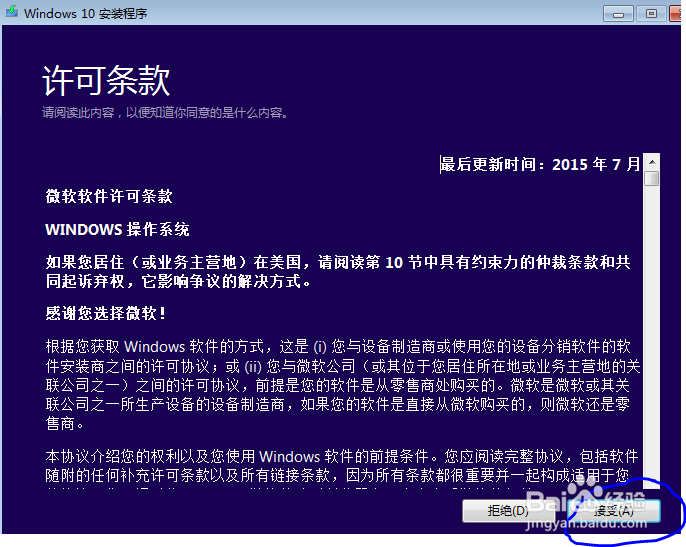The image size is (686, 547).
Task: Click the text 微软软件许可条款
Action: [109, 196]
